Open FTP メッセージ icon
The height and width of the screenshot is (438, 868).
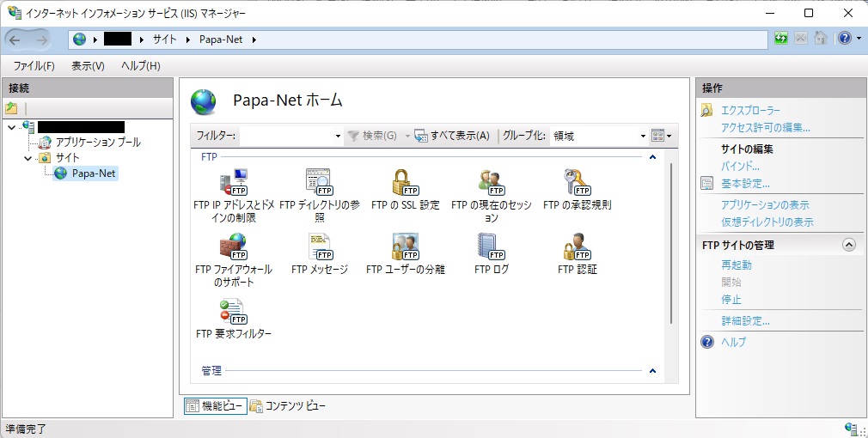click(320, 246)
